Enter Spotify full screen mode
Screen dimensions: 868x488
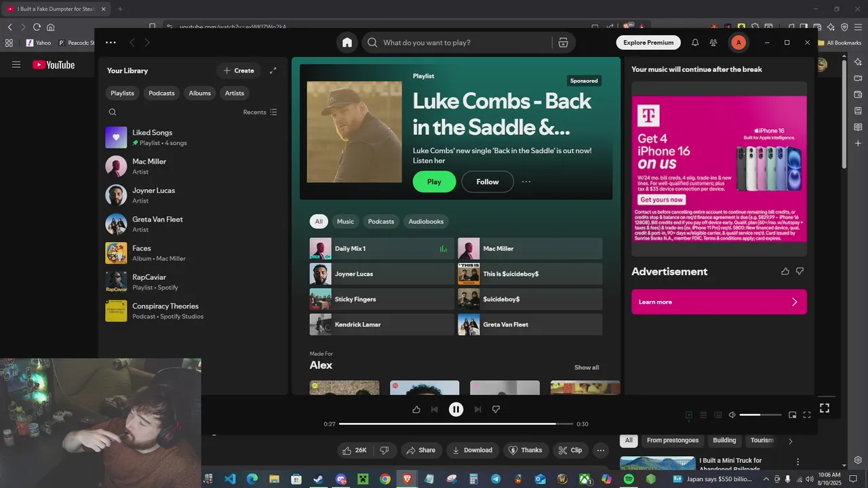807,415
